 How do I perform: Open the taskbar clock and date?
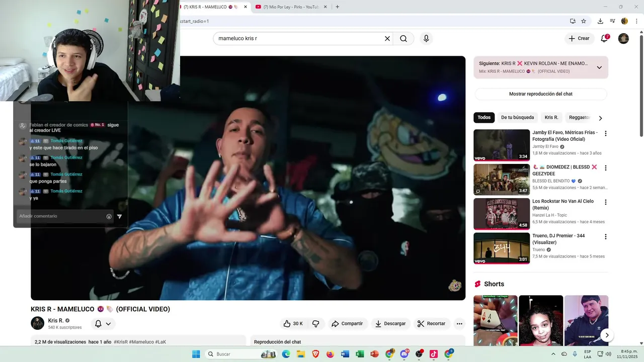tap(629, 354)
